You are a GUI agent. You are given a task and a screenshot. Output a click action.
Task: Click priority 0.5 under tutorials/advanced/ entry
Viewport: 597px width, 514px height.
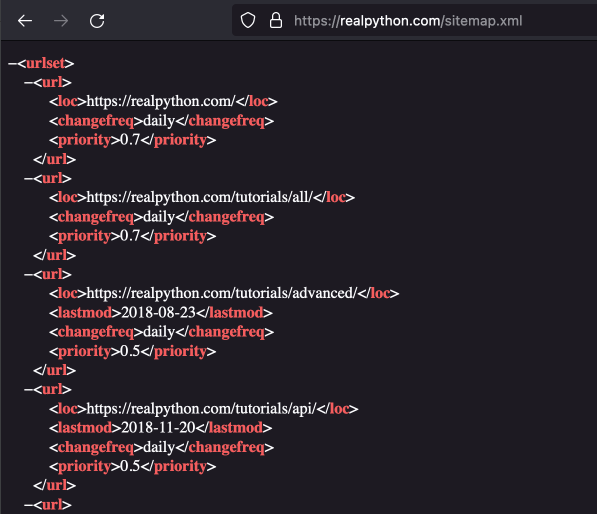pyautogui.click(x=130, y=351)
